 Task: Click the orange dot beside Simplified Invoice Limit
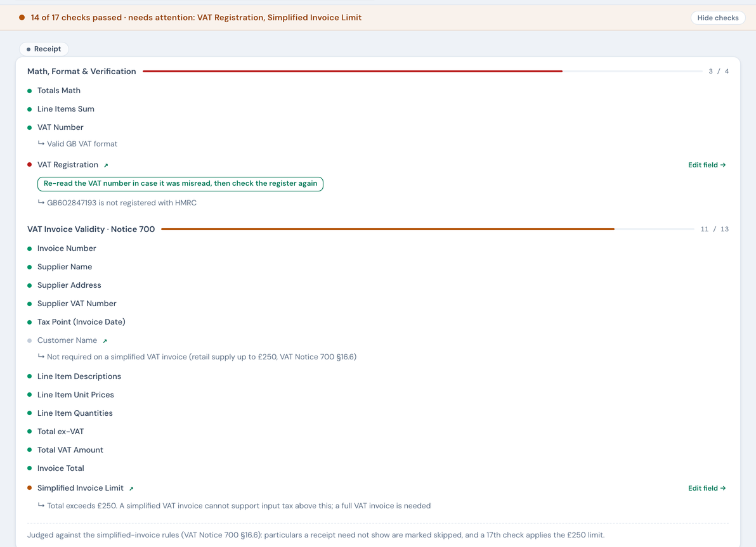[x=29, y=487]
